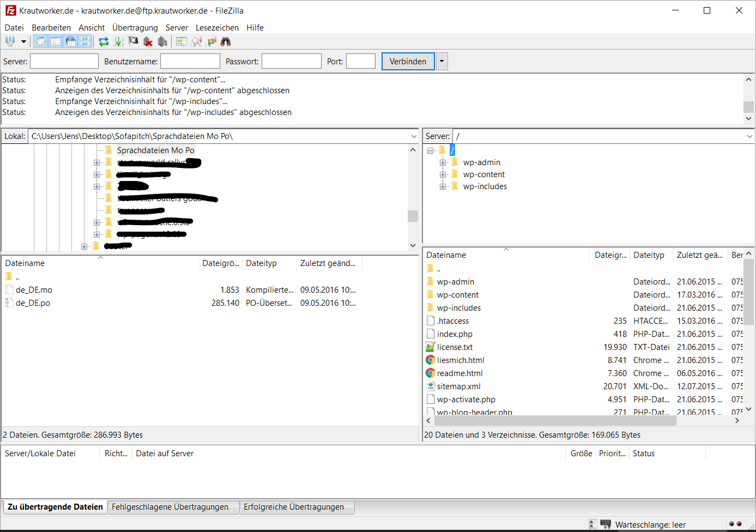This screenshot has height=532, width=756.
Task: Click the message log scrollbar down arrow
Action: tap(748, 118)
